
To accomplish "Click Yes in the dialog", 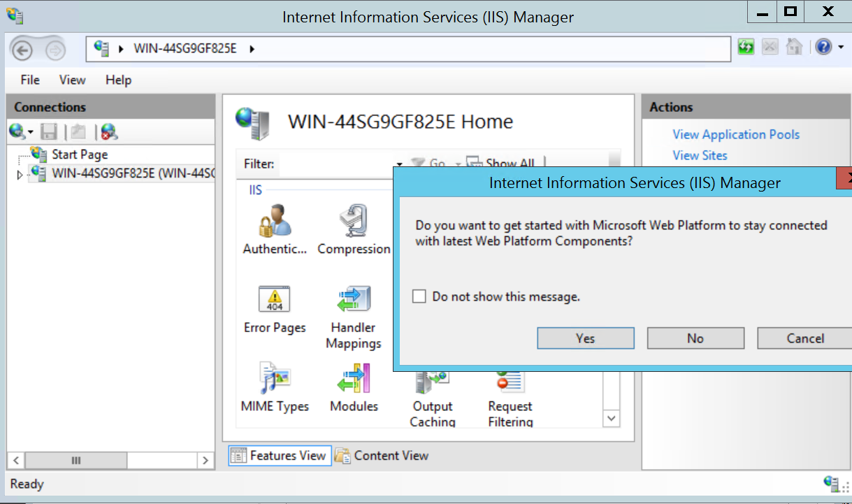I will [586, 338].
